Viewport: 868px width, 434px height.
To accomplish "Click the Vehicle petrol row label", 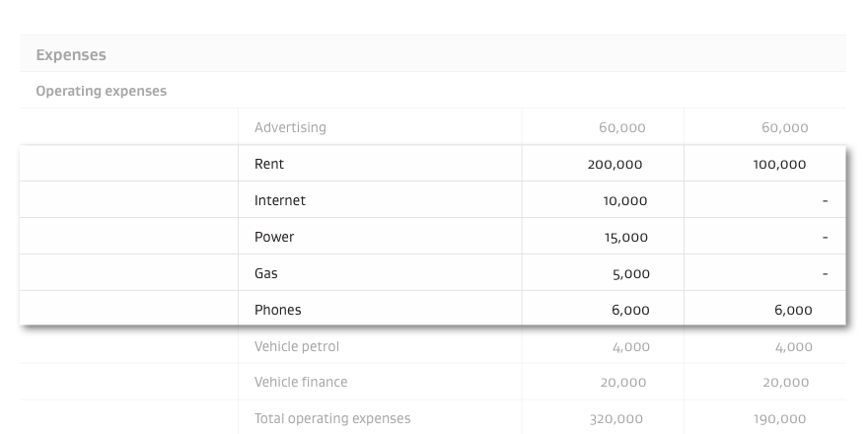I will click(x=297, y=346).
